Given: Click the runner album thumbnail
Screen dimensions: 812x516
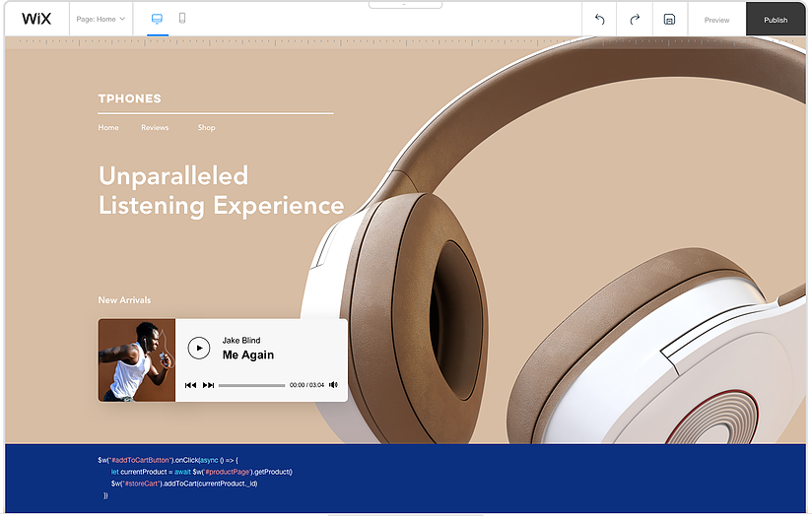Looking at the screenshot, I should [137, 360].
